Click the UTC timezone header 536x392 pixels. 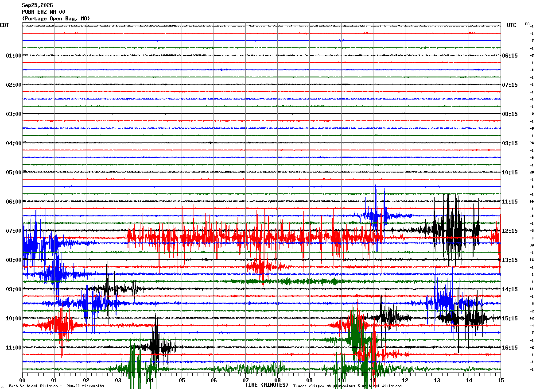coord(512,25)
